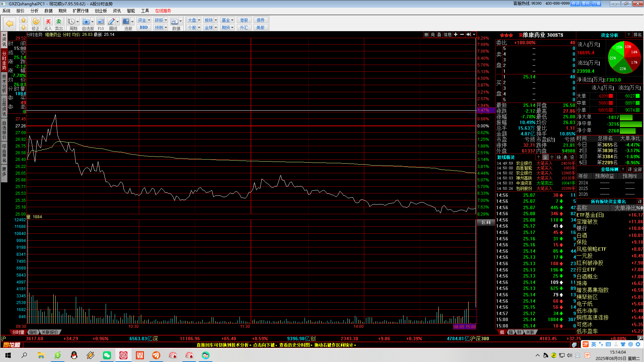Switch to the 关联报价 bottom tab
The image size is (644, 362).
click(50, 332)
